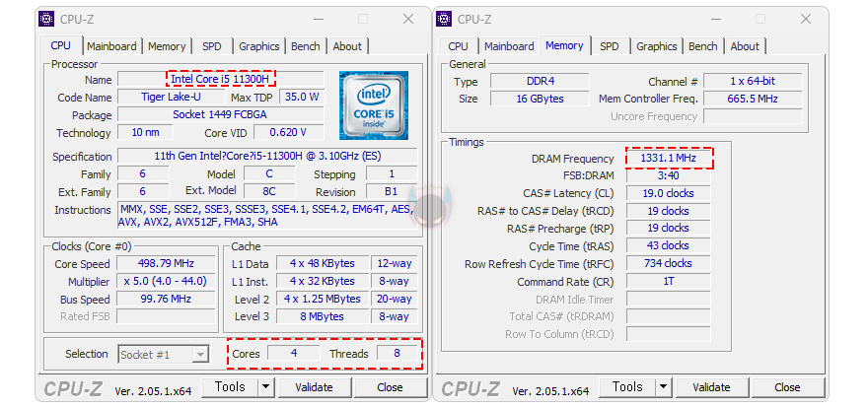The width and height of the screenshot is (868, 407).
Task: Open Mainboard tab in left CPU-Z window
Action: click(111, 46)
